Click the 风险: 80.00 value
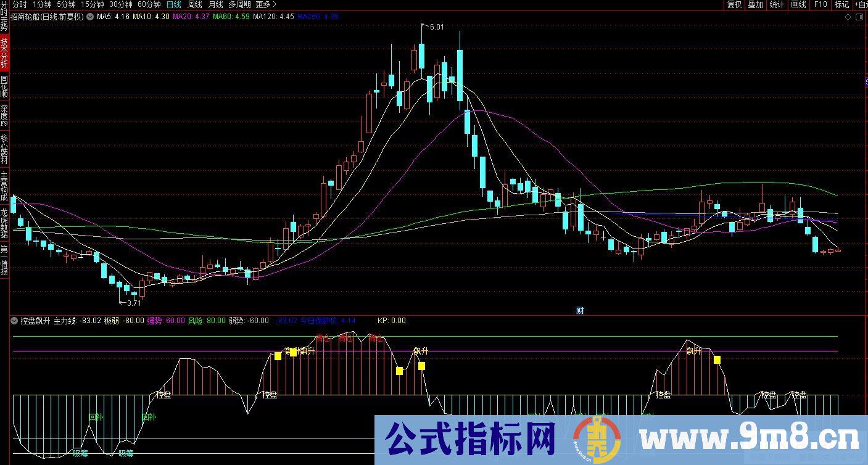 coord(207,321)
